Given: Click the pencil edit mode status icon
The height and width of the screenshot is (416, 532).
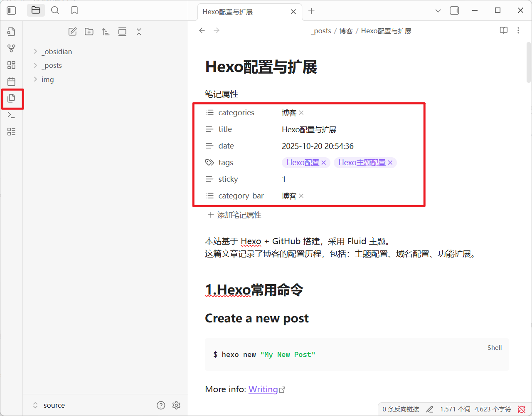Looking at the screenshot, I should pos(430,409).
